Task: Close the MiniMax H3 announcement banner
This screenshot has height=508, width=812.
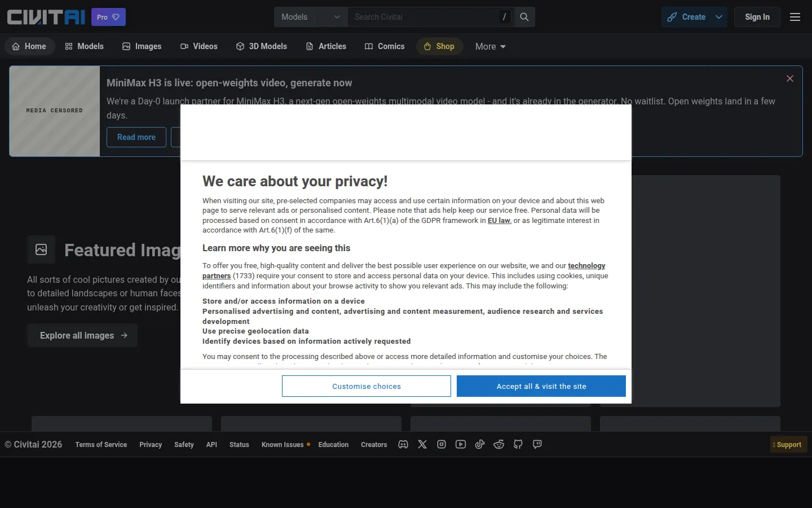Action: (x=790, y=78)
